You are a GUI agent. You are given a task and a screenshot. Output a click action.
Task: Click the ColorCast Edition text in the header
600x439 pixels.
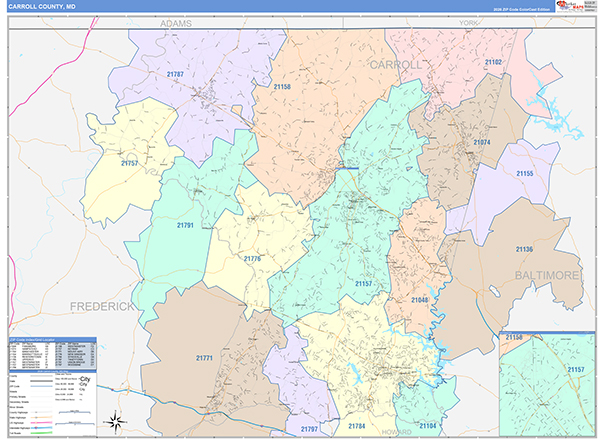[521, 10]
